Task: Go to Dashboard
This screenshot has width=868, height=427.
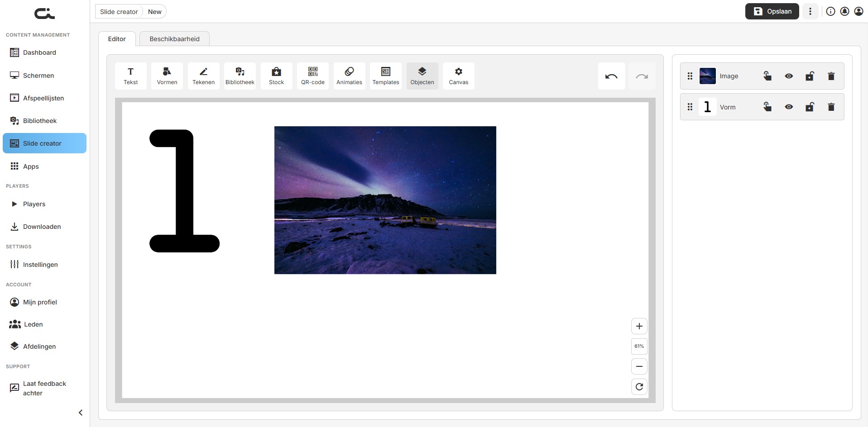Action: (x=44, y=52)
